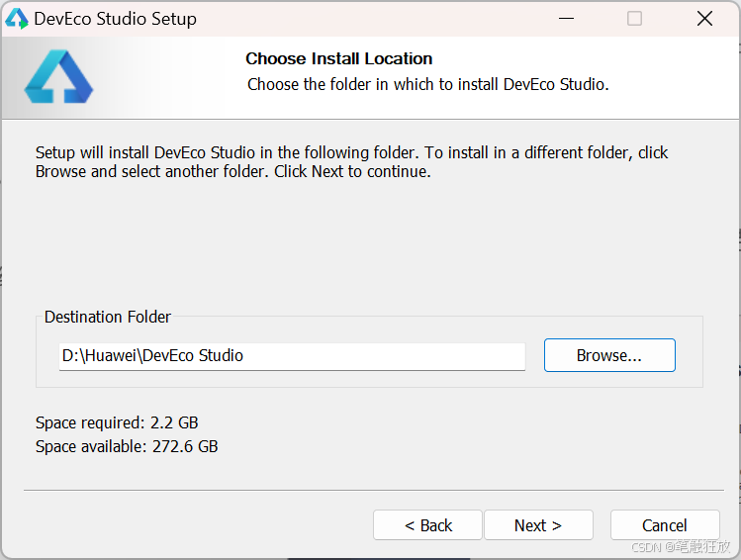The width and height of the screenshot is (741, 560).
Task: Click the setup instruction paragraph text
Action: point(351,162)
